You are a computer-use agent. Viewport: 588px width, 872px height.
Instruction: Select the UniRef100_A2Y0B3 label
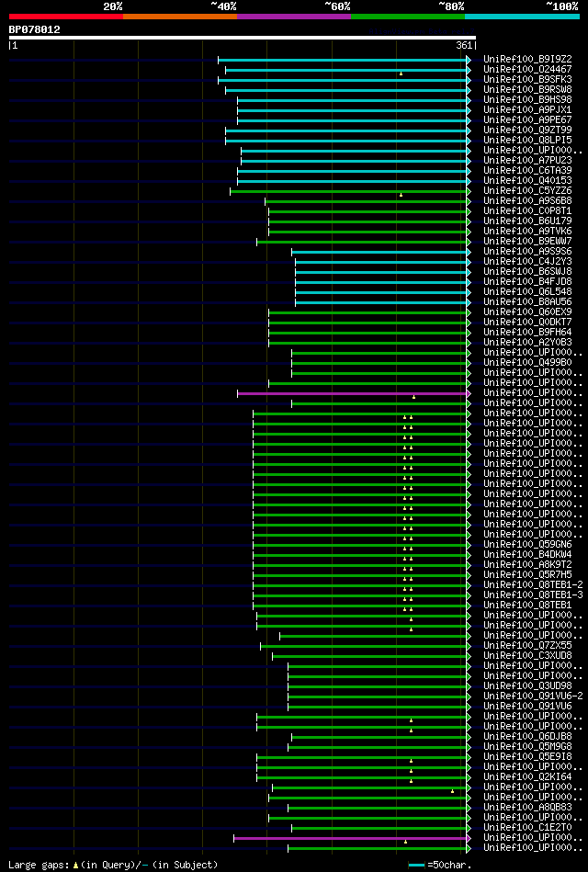coord(528,342)
